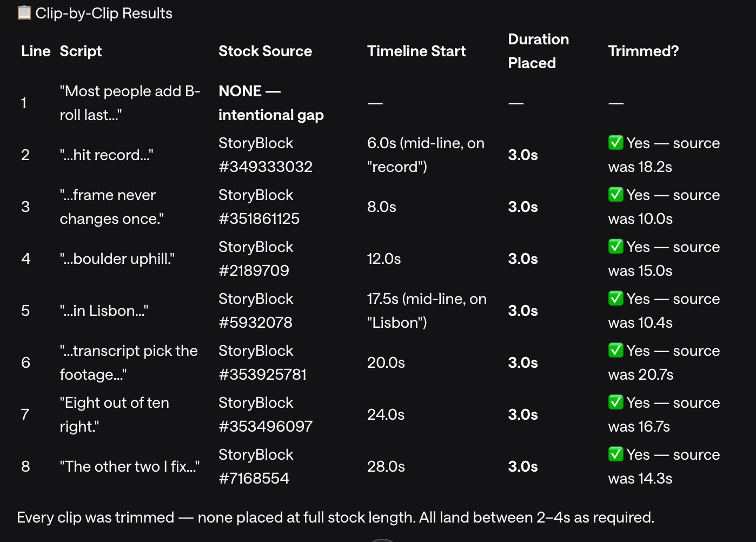Click StoryBlock #349333032 source cell
This screenshot has height=542, width=756.
tap(266, 155)
